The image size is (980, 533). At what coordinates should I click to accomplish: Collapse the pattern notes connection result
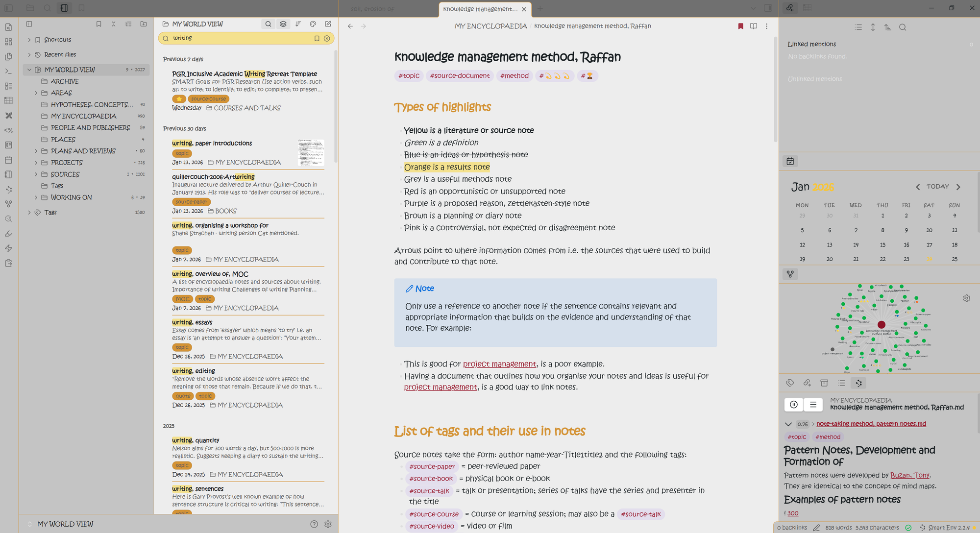pos(788,424)
